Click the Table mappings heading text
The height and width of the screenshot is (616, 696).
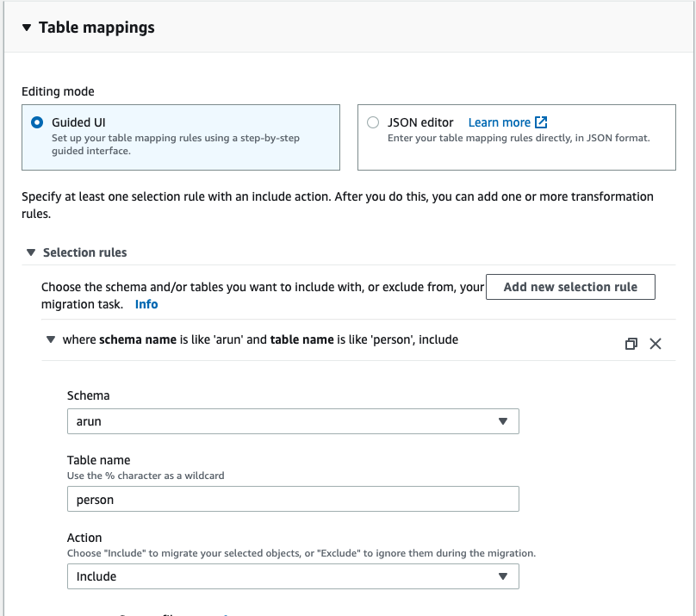(96, 28)
